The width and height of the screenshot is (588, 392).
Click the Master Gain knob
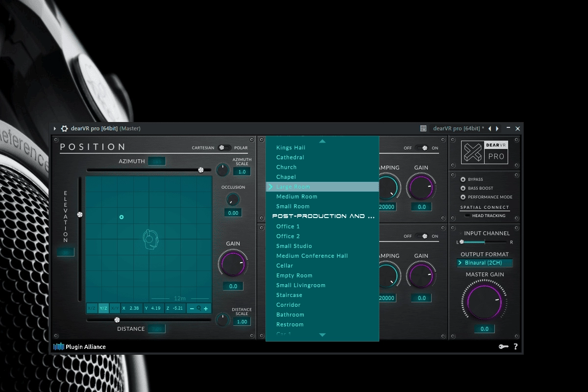pos(485,301)
